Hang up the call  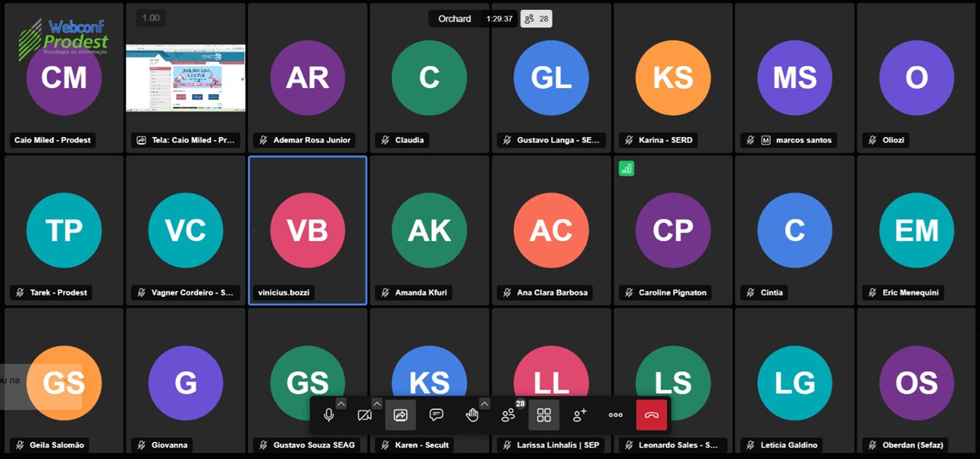[x=652, y=415]
